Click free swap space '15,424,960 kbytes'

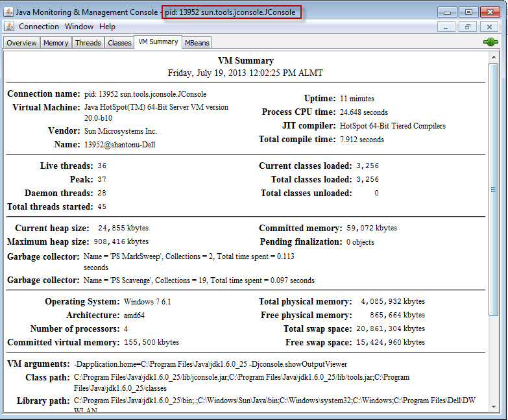[391, 342]
